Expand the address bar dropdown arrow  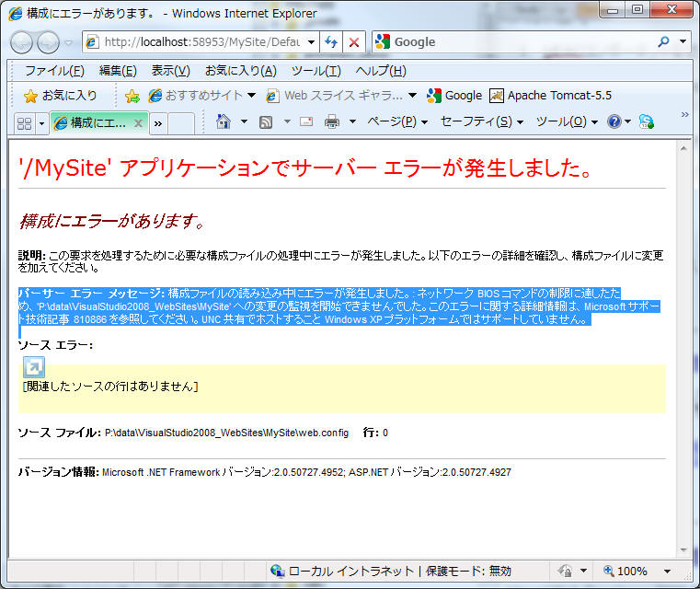(x=311, y=42)
